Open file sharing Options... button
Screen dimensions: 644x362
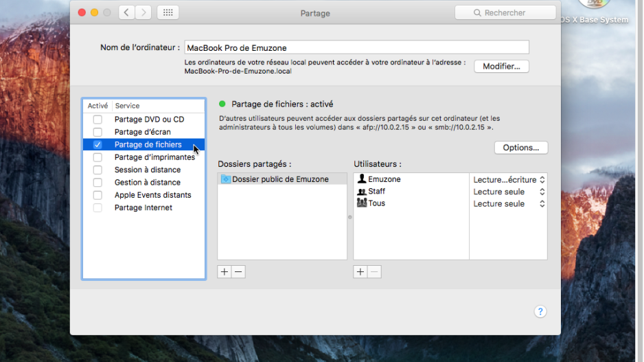(x=521, y=148)
